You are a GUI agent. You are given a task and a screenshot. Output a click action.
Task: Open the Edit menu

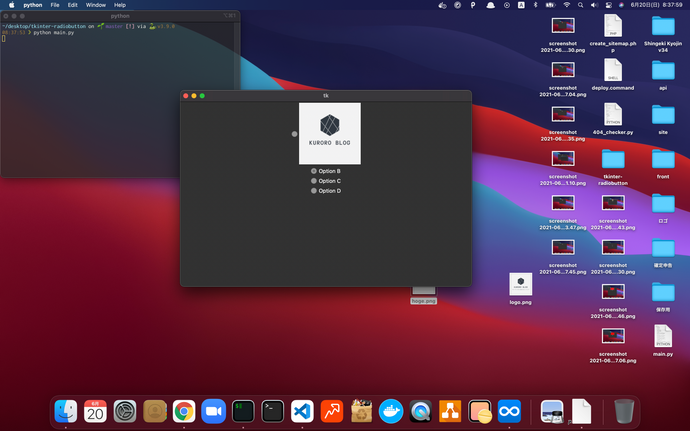tap(73, 5)
